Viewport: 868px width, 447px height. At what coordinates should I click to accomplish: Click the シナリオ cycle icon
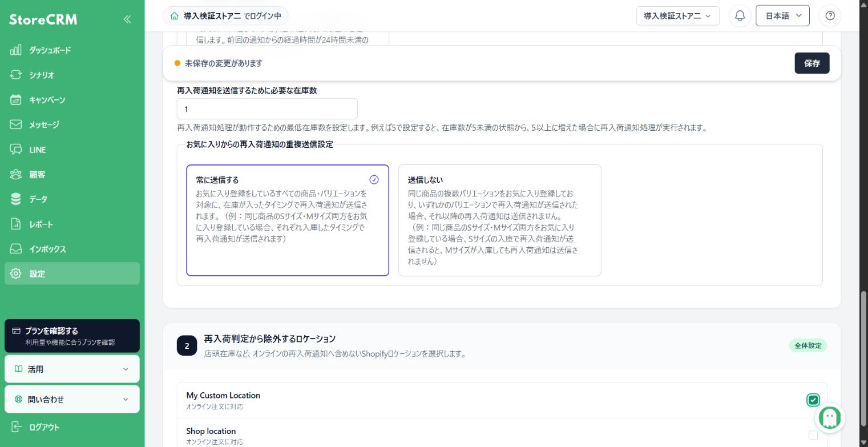16,75
